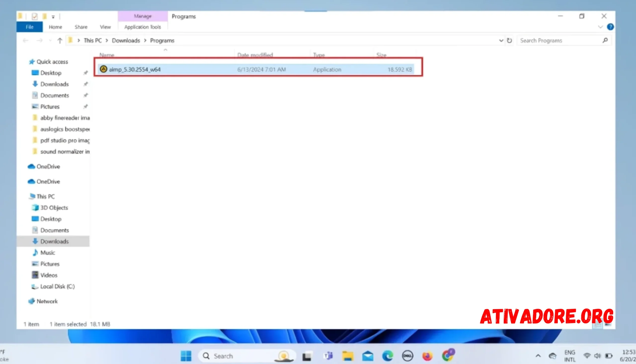Open the File ribbon tab
This screenshot has height=364, width=636.
[30, 27]
